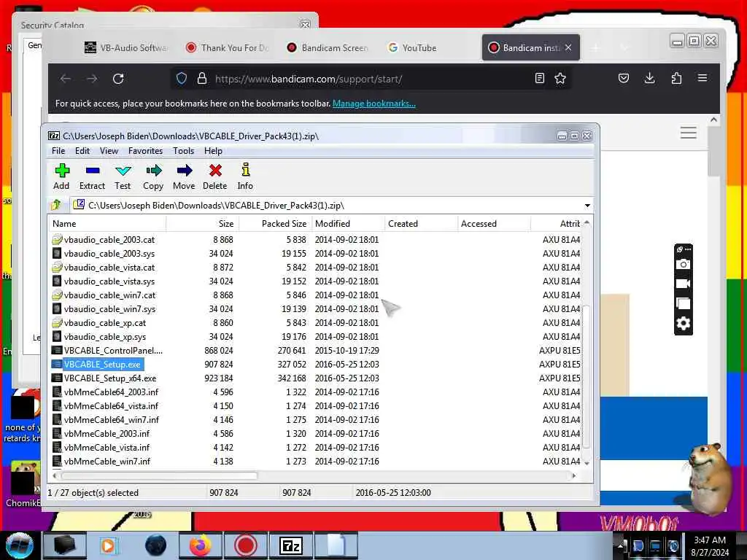Click the Firefox back arrow
747x560 pixels.
pos(66,79)
